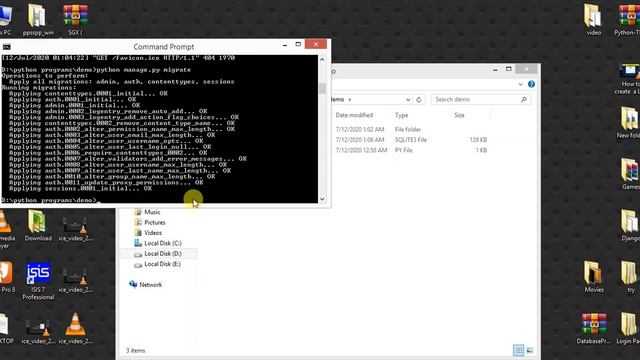The height and width of the screenshot is (360, 640).
Task: Open the Movies folder on desktop
Action: pyautogui.click(x=593, y=277)
